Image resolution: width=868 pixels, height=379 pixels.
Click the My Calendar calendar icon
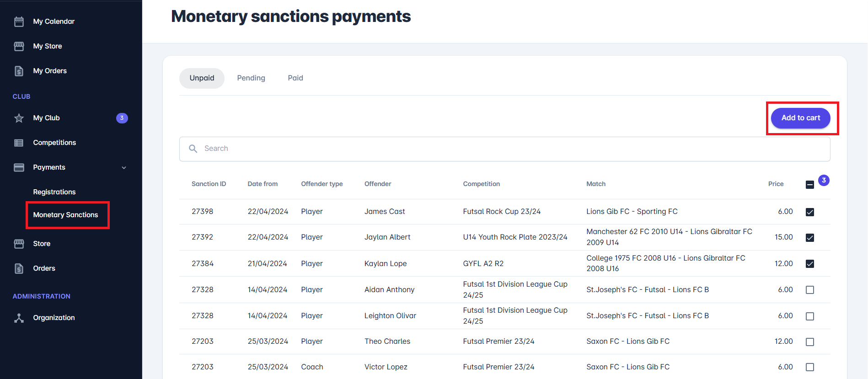coord(19,21)
